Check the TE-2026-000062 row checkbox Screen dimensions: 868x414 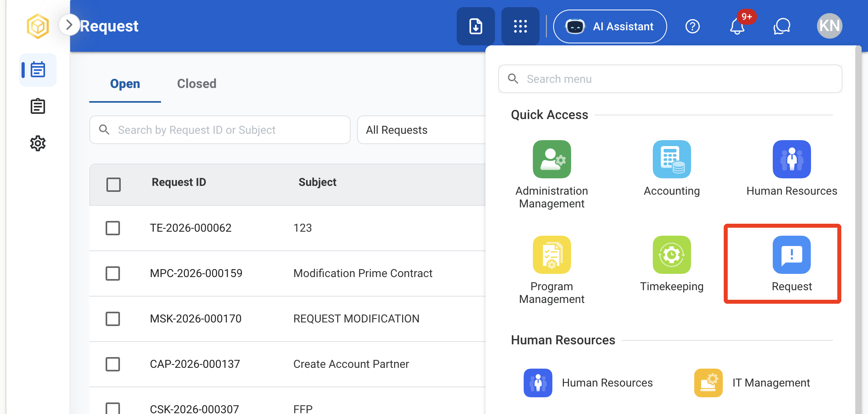pyautogui.click(x=113, y=228)
